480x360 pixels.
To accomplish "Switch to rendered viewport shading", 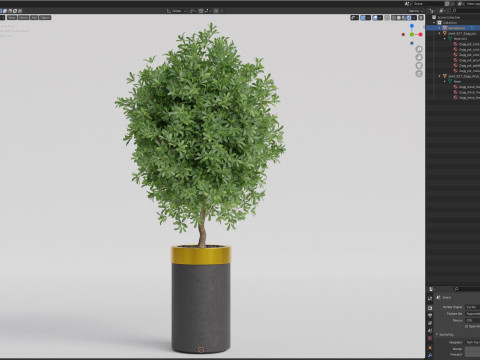I will [x=409, y=18].
